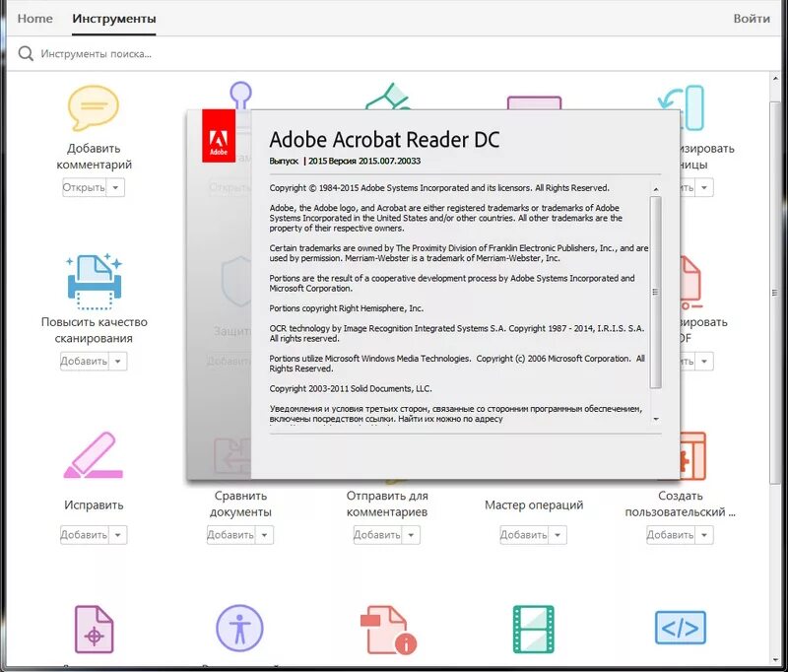Expand dropdown arrow beside optimize PDF tool
The height and width of the screenshot is (672, 788).
tap(704, 362)
